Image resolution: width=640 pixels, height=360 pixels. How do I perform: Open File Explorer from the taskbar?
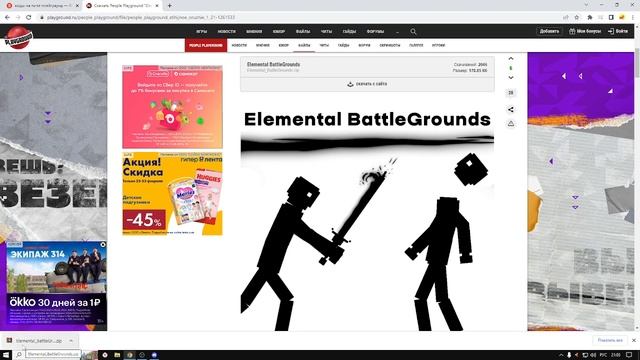[117, 355]
